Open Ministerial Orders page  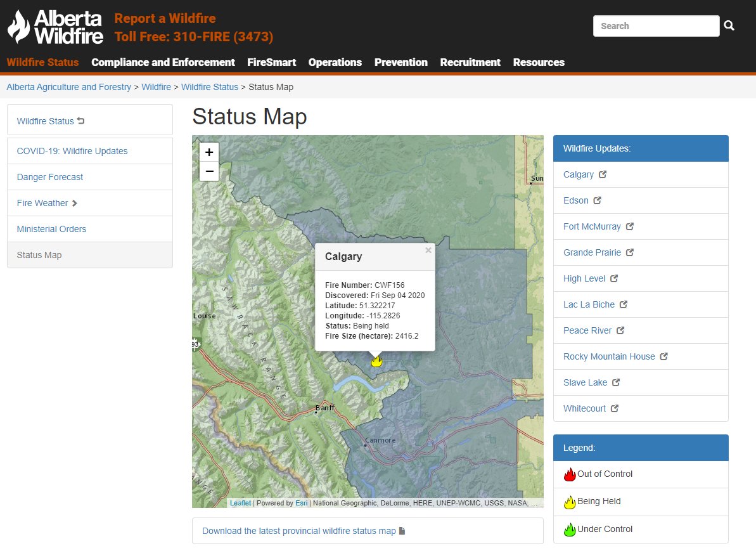pyautogui.click(x=90, y=229)
